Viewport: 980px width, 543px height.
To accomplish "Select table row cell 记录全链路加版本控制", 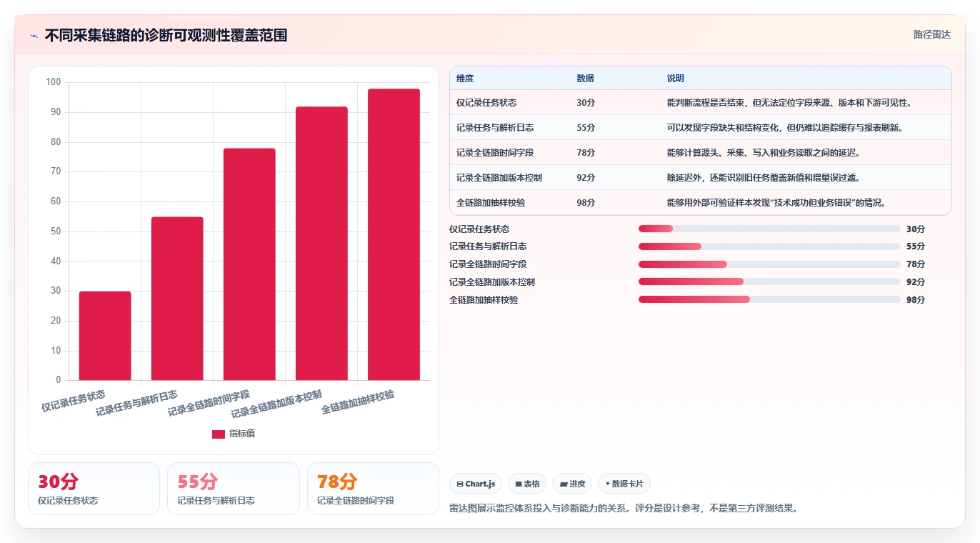I will [x=499, y=178].
